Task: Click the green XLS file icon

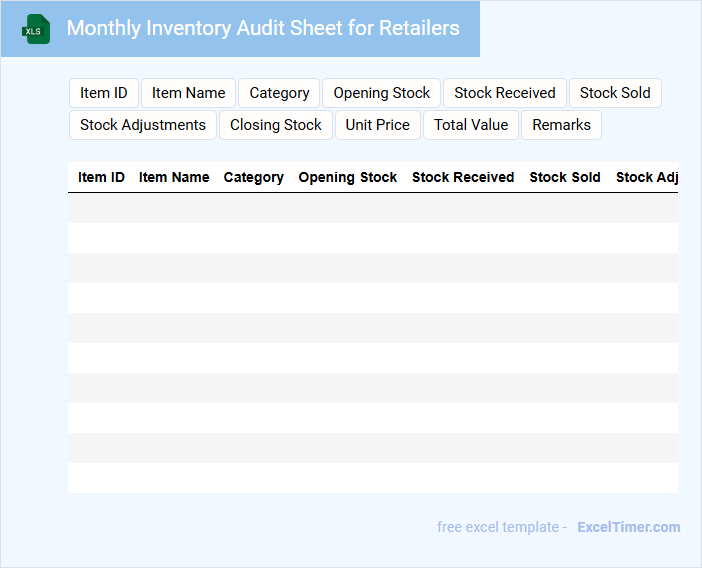Action: point(36,29)
